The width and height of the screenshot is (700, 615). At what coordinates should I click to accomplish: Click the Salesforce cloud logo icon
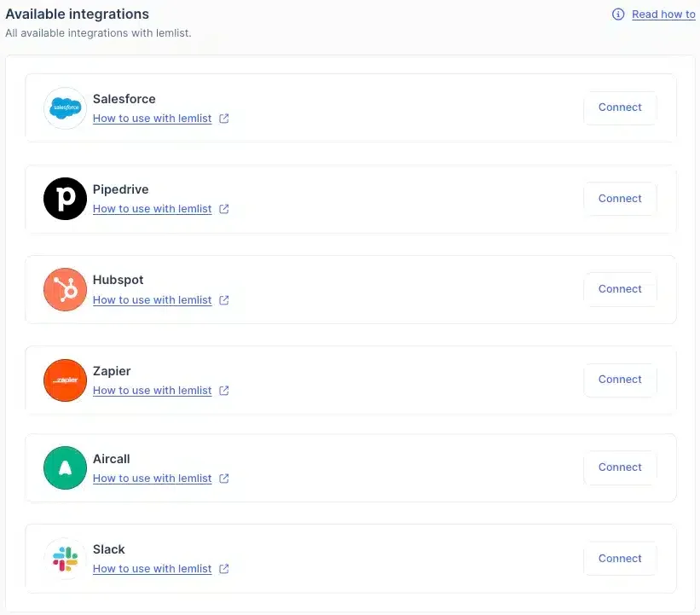[x=65, y=108]
